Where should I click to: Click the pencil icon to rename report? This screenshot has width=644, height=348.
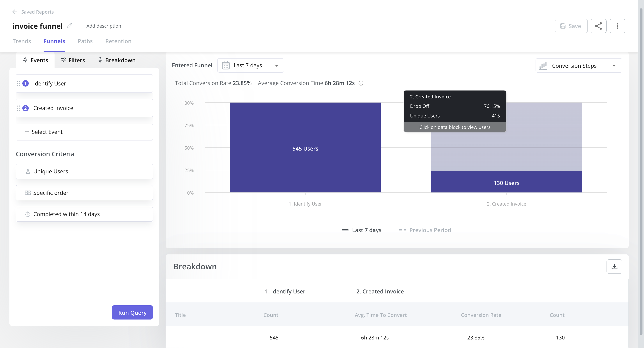[70, 26]
